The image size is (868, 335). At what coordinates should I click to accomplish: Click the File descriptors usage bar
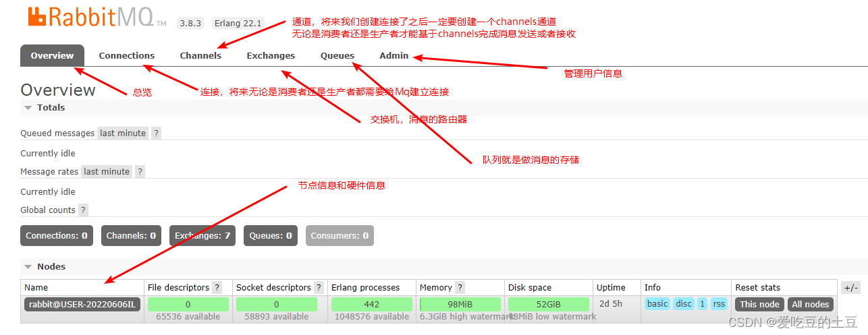point(188,304)
